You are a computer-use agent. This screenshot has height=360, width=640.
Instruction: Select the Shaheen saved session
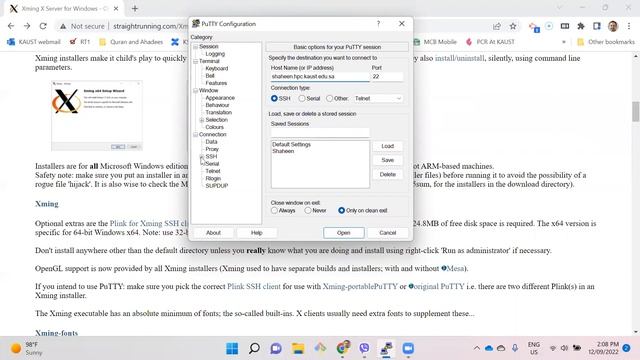point(283,151)
